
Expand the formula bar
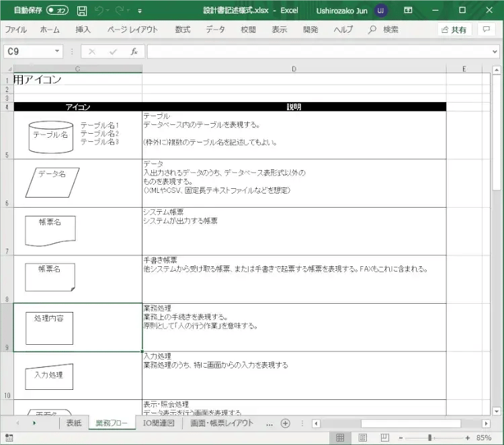[x=494, y=52]
